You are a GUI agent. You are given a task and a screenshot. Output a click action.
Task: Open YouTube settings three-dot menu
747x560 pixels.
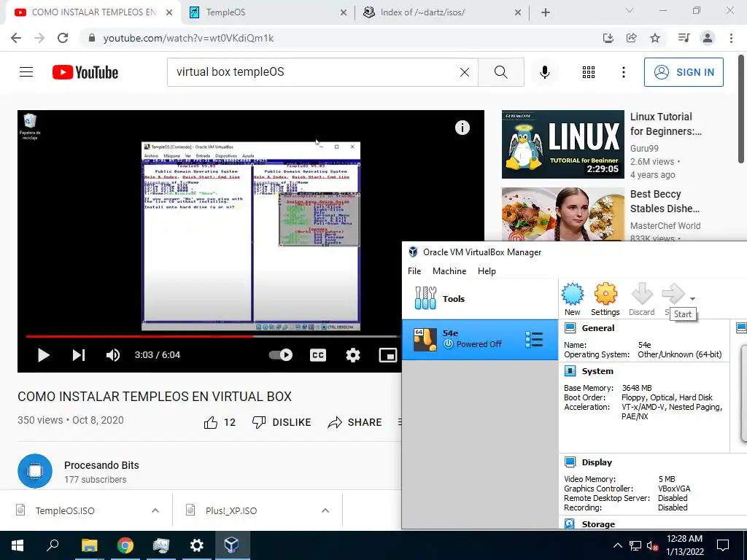coord(623,72)
